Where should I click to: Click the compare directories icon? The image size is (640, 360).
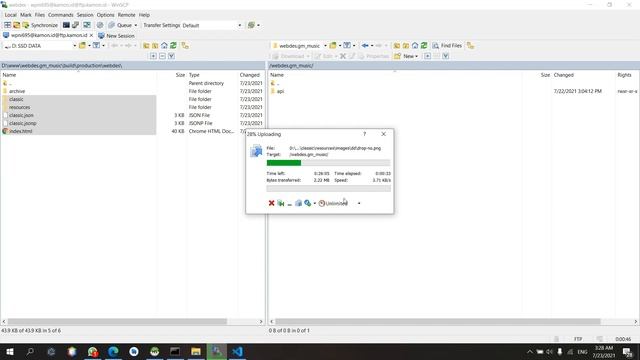coord(8,25)
